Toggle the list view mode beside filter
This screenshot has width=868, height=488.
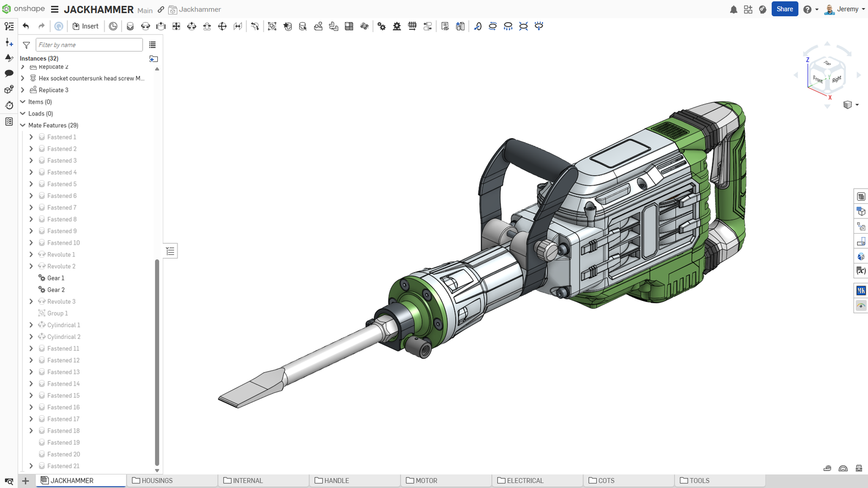[152, 45]
